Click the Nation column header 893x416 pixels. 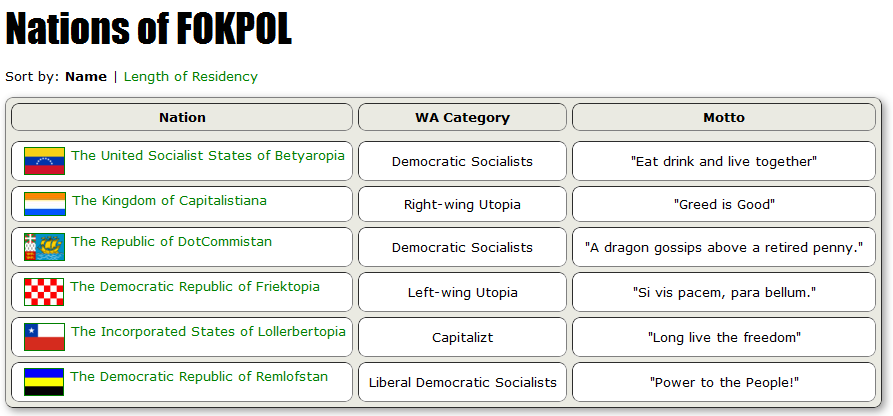point(182,117)
